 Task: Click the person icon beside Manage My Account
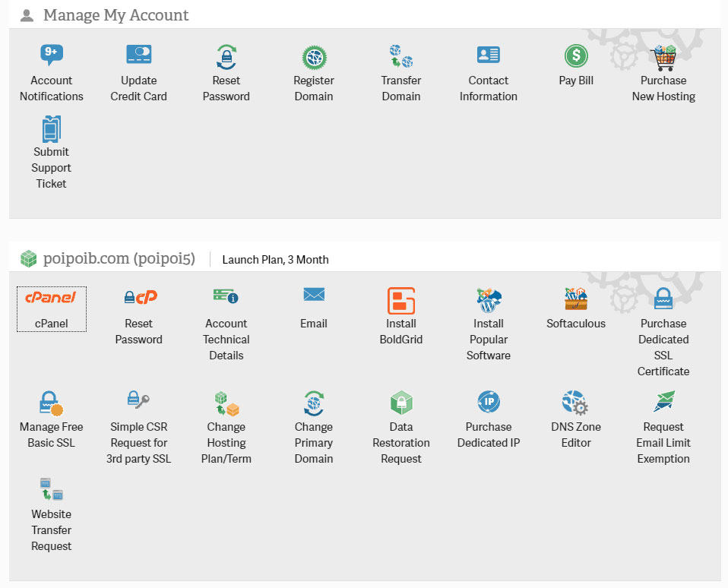27,16
